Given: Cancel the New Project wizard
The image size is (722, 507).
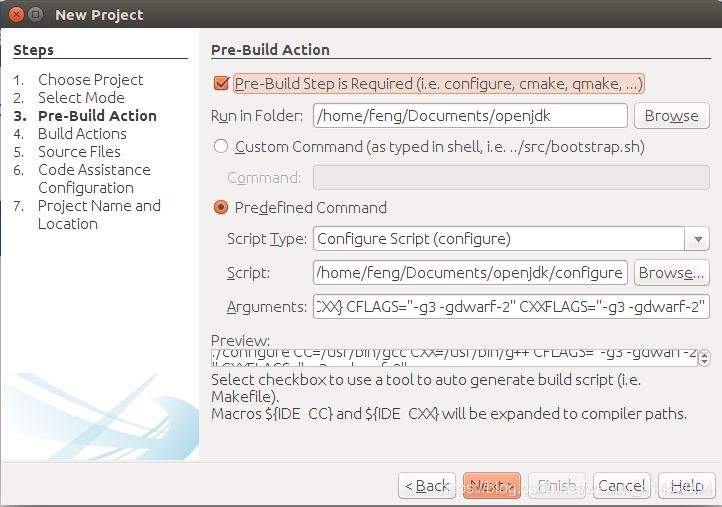Looking at the screenshot, I should coord(621,486).
